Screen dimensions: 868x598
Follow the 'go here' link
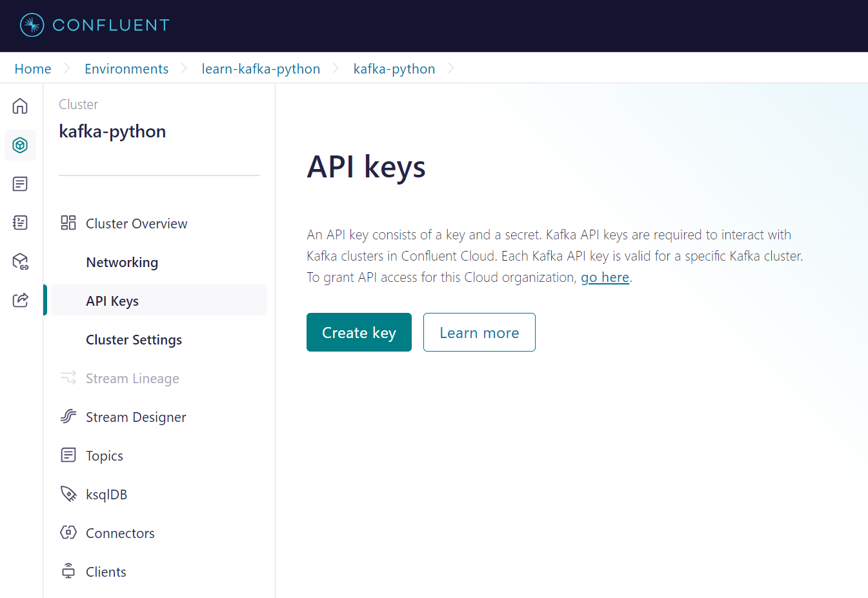(605, 277)
